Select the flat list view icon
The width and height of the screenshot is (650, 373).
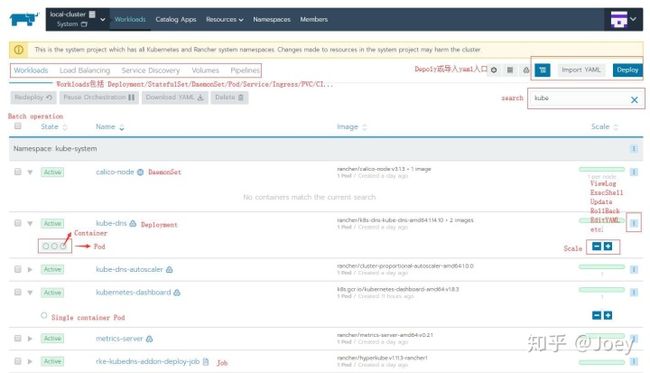510,70
